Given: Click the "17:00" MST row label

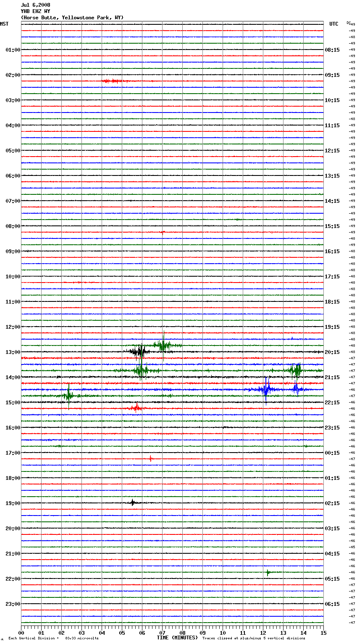Looking at the screenshot, I should click(x=13, y=453).
